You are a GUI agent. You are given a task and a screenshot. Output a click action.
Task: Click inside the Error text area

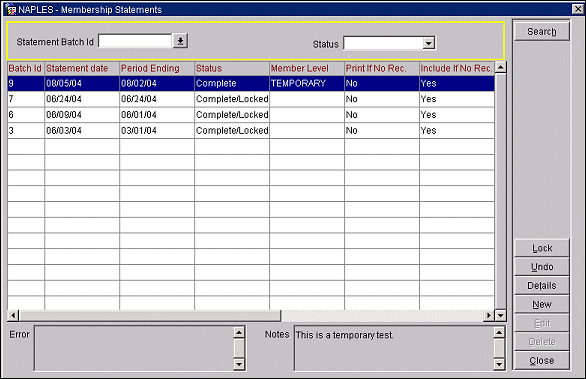click(x=134, y=348)
